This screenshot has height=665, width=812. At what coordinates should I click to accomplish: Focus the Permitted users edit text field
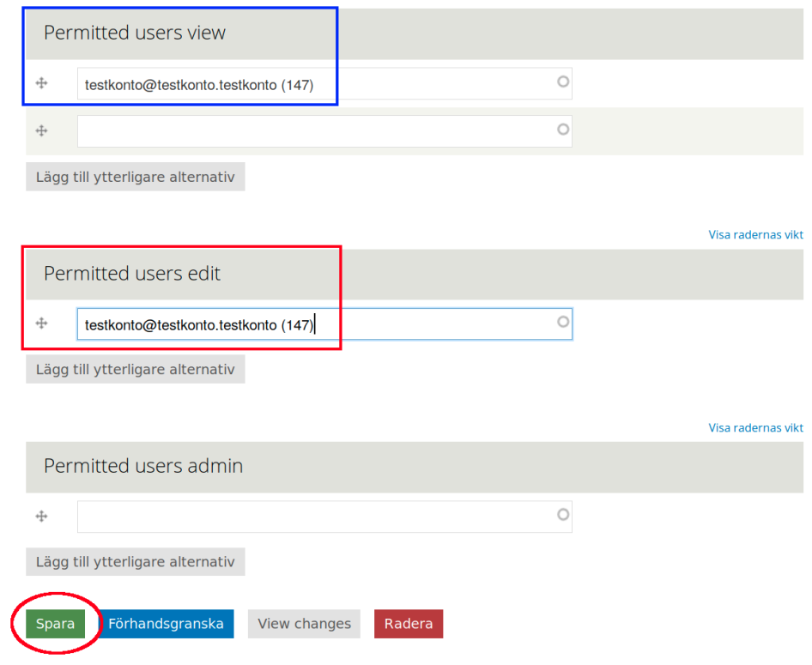coord(324,324)
